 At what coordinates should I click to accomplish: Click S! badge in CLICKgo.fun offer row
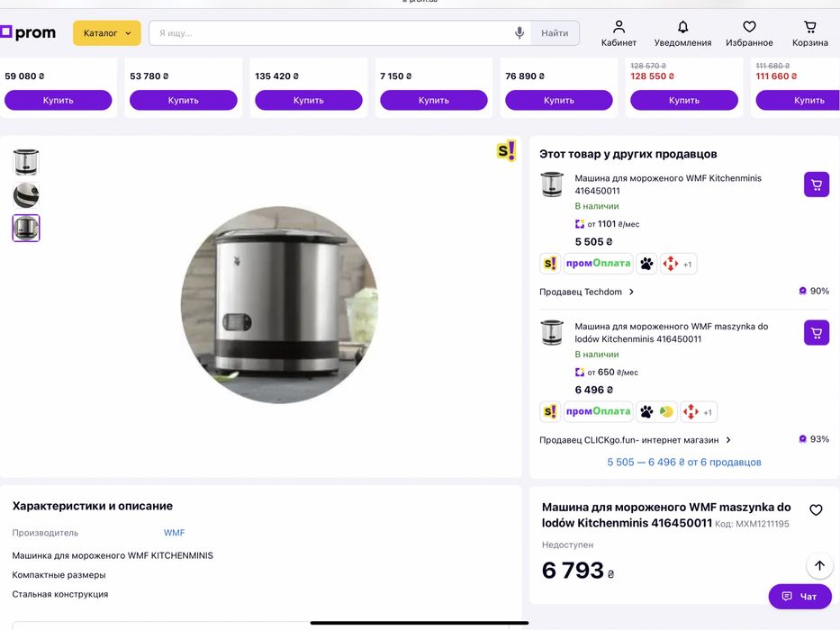click(549, 411)
